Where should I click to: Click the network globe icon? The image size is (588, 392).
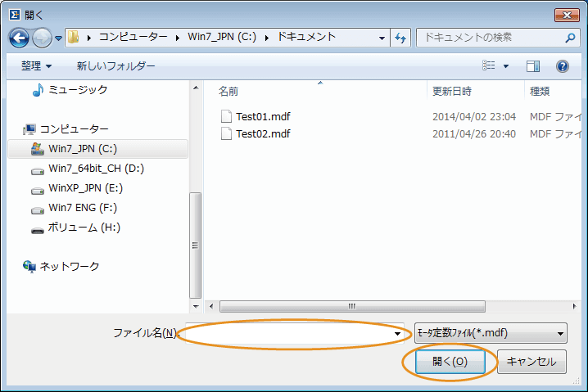[x=29, y=267]
